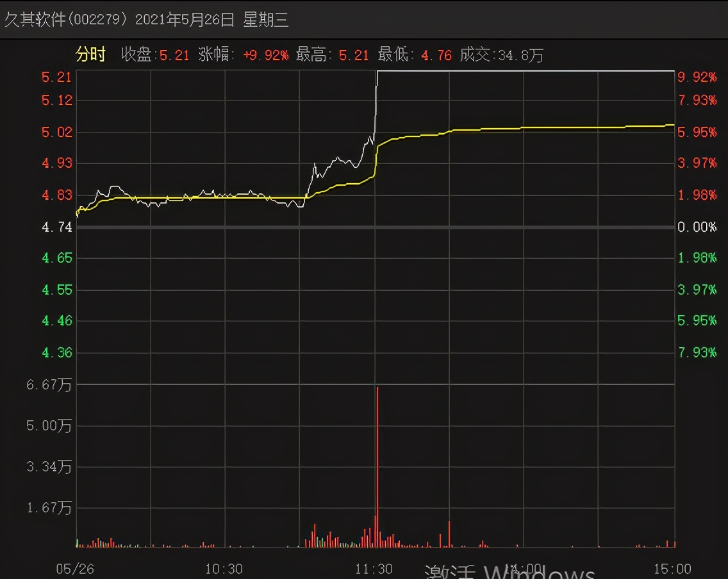Click the 收盘 closing price value

pos(174,56)
